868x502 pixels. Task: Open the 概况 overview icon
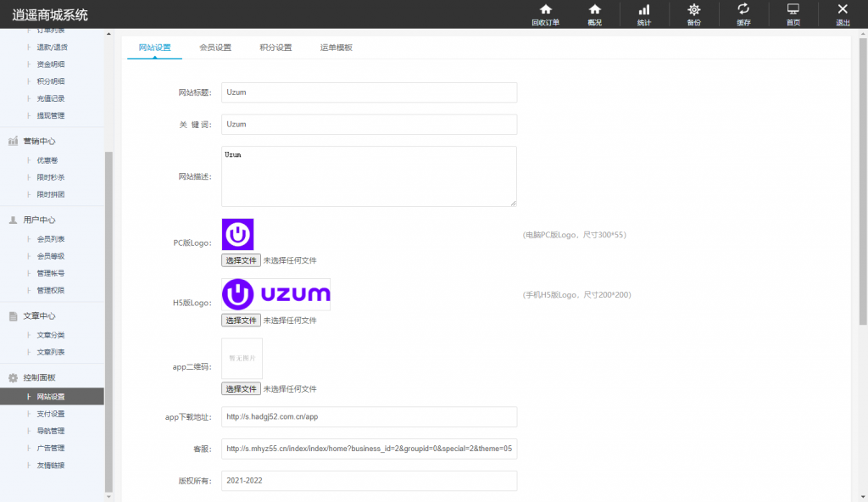pos(594,14)
